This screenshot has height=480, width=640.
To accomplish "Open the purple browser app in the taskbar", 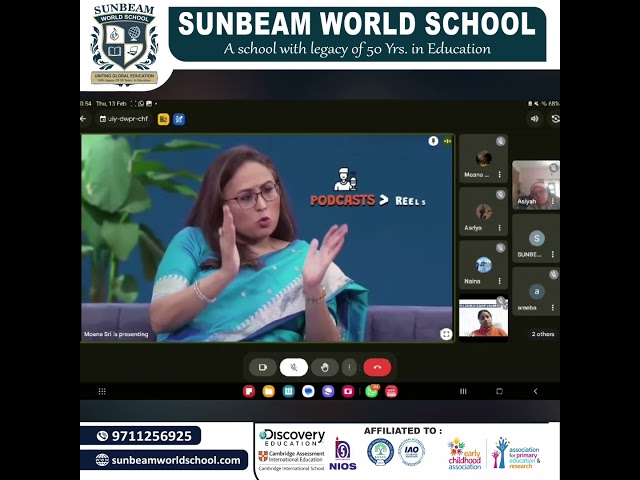I will pyautogui.click(x=328, y=391).
